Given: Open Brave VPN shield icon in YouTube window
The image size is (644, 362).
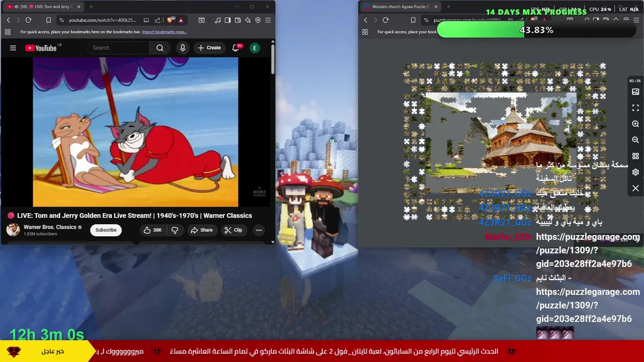Looking at the screenshot, I should tap(258, 20).
